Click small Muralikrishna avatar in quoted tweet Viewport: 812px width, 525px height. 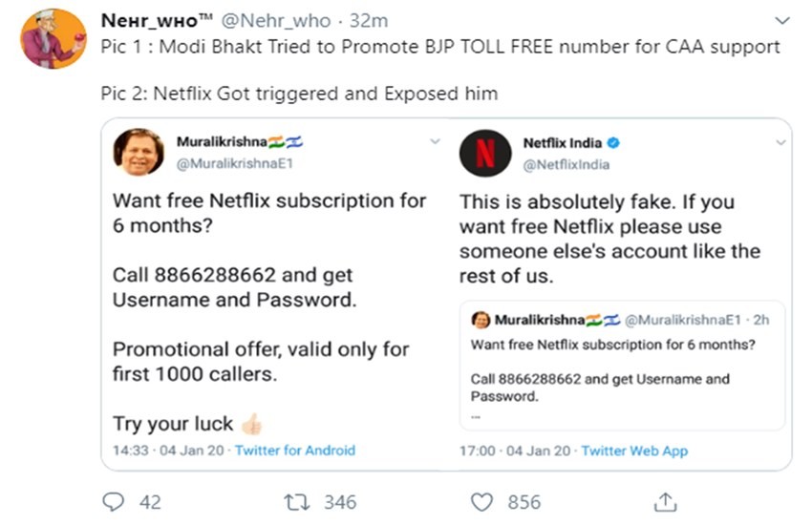point(481,320)
